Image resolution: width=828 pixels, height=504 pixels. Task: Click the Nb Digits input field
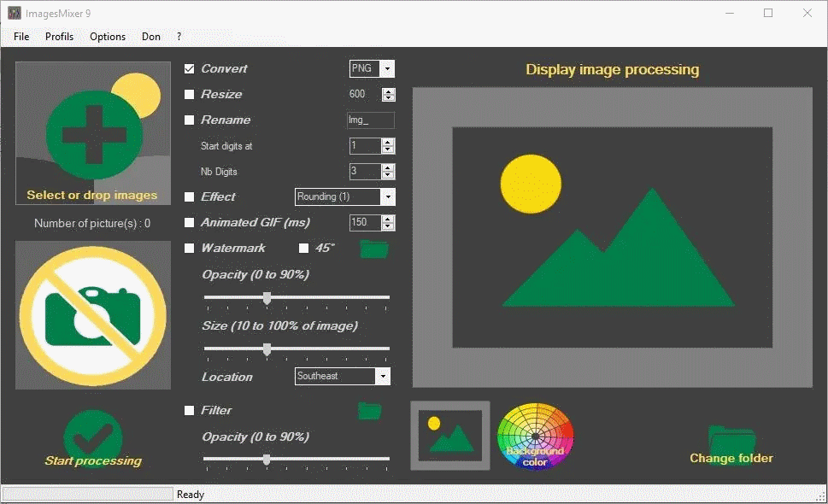[x=366, y=171]
